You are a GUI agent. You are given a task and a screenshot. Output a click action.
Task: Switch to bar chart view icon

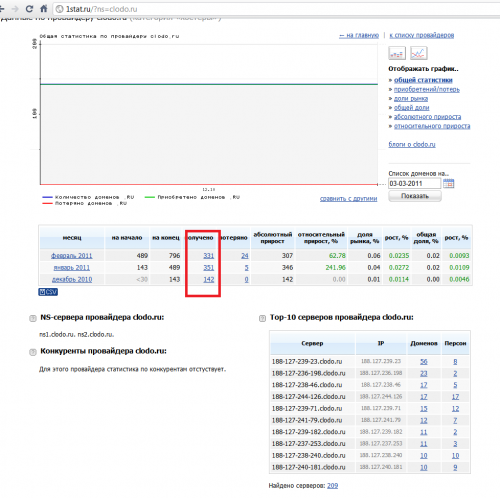click(x=397, y=53)
